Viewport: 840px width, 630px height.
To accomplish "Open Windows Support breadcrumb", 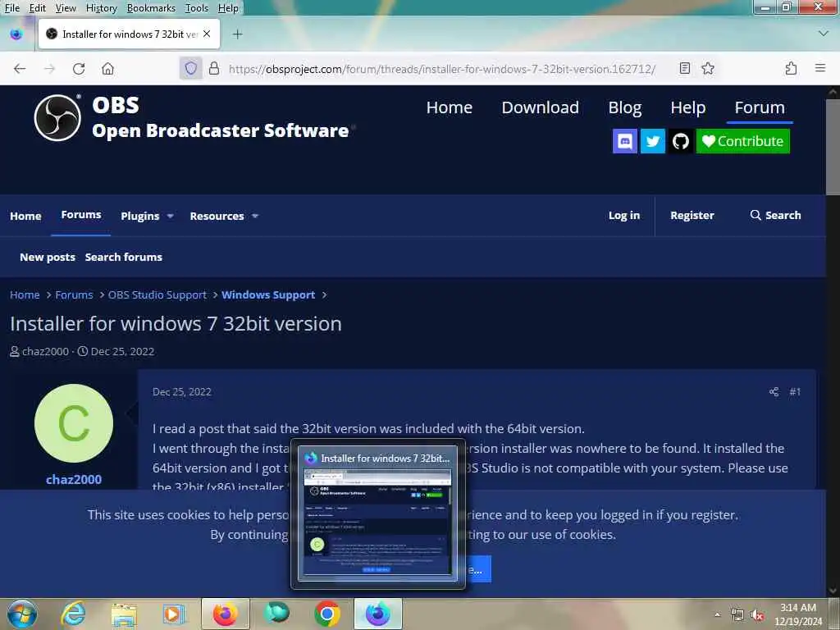I will point(268,294).
